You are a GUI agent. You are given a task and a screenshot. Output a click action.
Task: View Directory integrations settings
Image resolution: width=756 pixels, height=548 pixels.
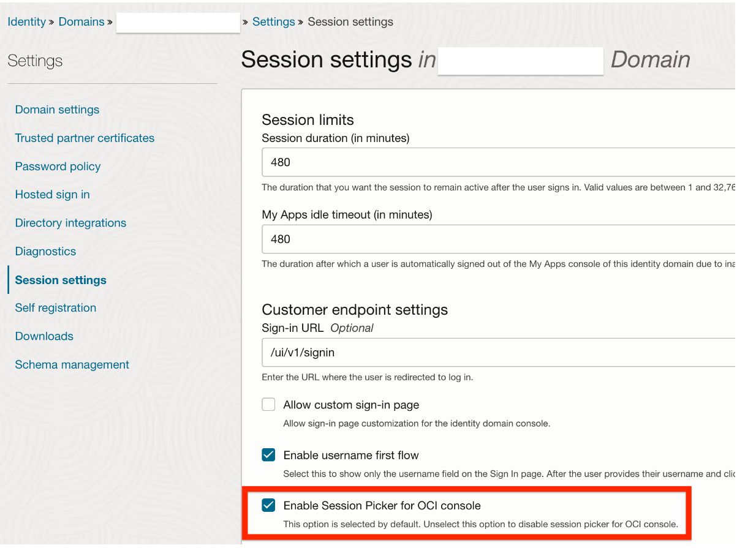70,222
